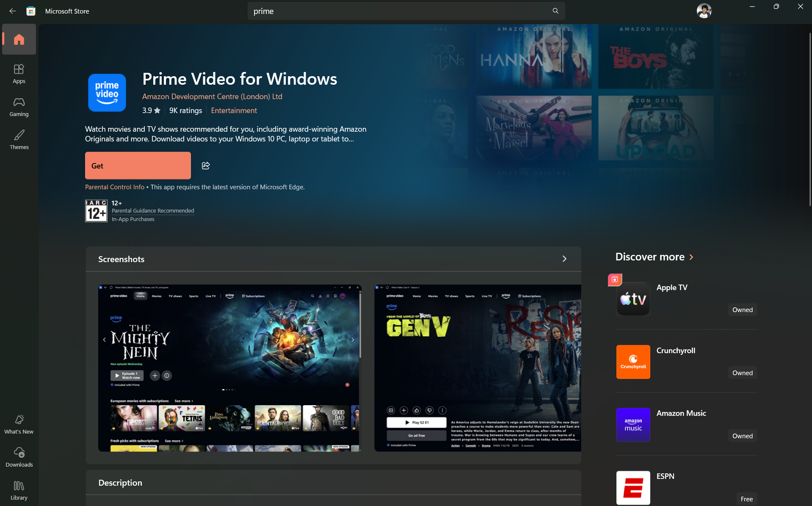
Task: Open the Themes section in sidebar
Action: [19, 140]
